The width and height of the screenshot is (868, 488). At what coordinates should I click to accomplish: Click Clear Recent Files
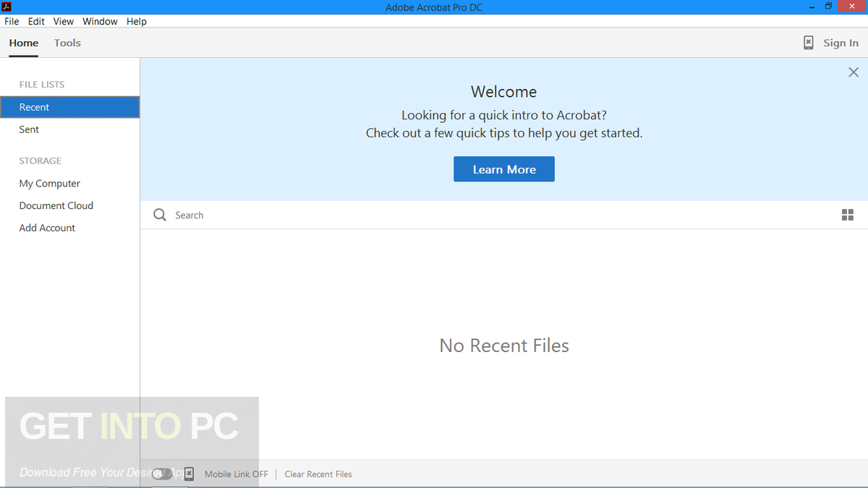point(318,474)
